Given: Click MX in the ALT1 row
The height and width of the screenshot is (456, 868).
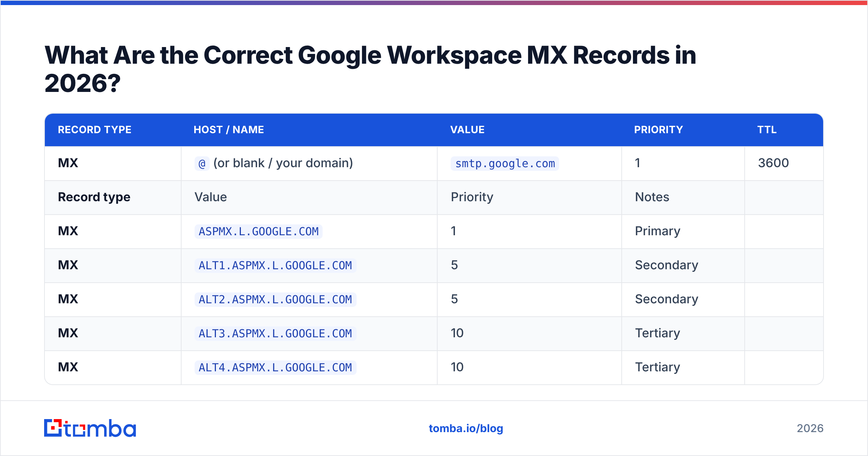Looking at the screenshot, I should [68, 265].
